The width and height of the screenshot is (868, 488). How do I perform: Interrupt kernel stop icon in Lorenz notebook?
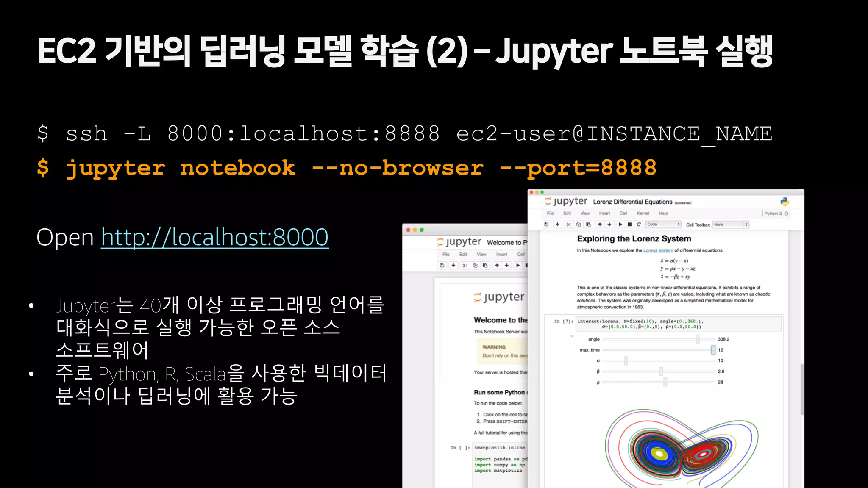[630, 225]
